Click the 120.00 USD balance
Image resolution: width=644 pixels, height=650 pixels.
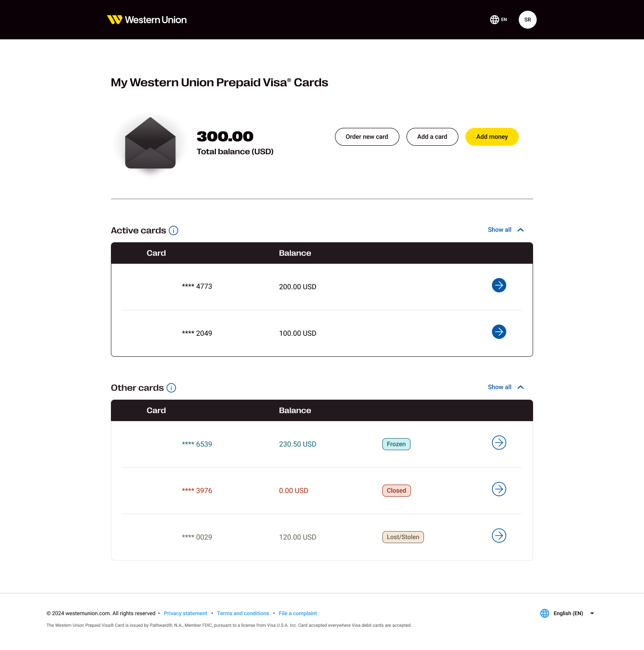[x=298, y=537]
